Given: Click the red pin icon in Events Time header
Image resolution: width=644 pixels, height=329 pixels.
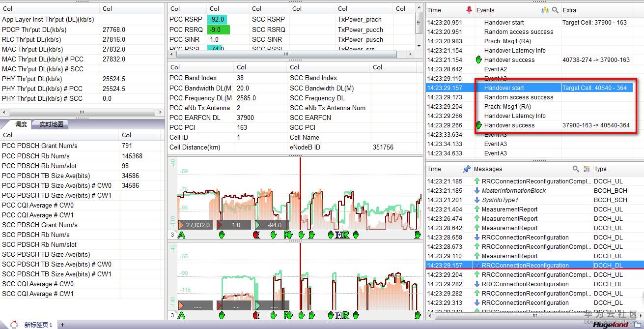Looking at the screenshot, I should 469,10.
